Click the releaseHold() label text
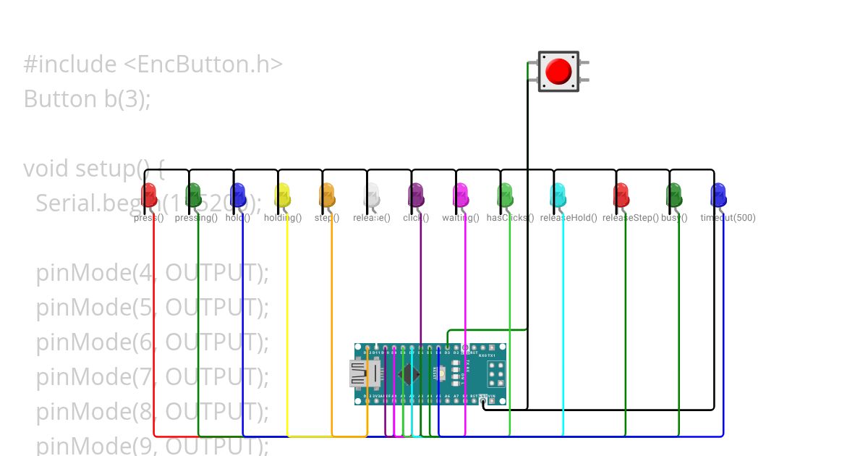868x456 pixels. pos(569,218)
